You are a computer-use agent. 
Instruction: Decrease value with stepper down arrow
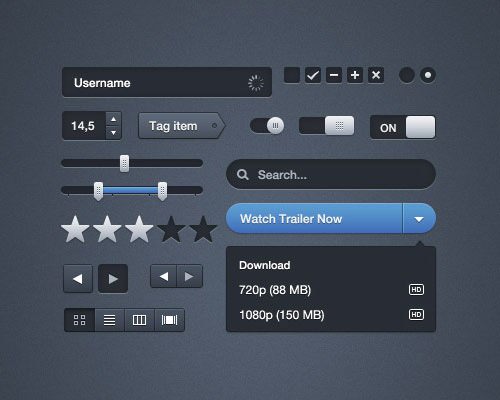point(113,132)
